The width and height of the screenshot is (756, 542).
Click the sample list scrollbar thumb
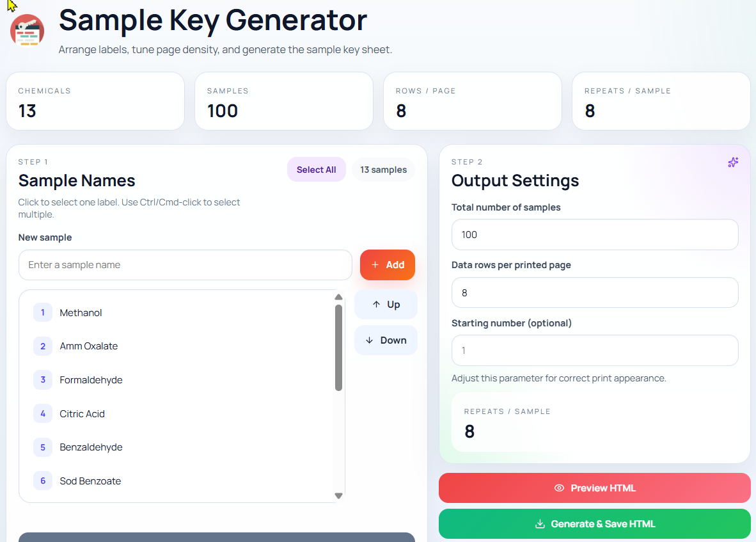pyautogui.click(x=338, y=347)
